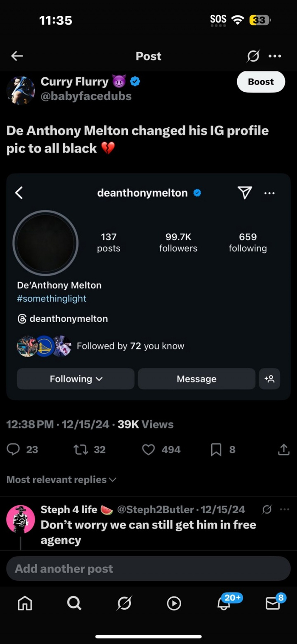
Task: Go to the Home tab
Action: click(25, 603)
